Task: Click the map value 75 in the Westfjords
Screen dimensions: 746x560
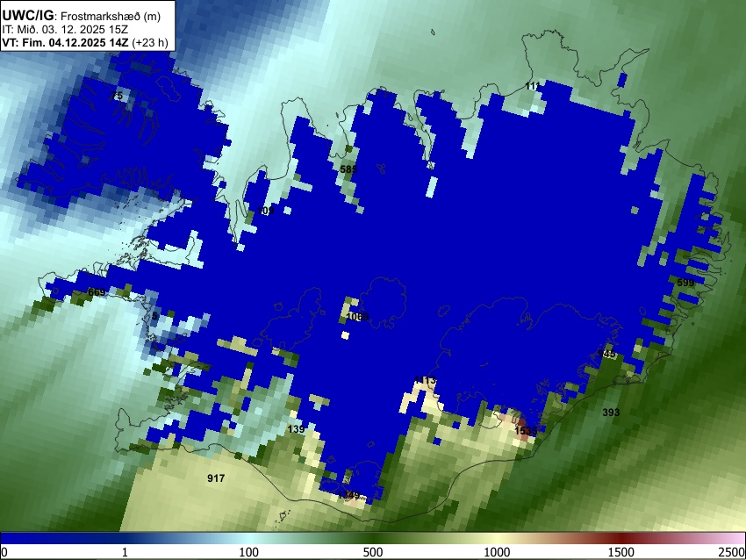Action: coord(117,96)
